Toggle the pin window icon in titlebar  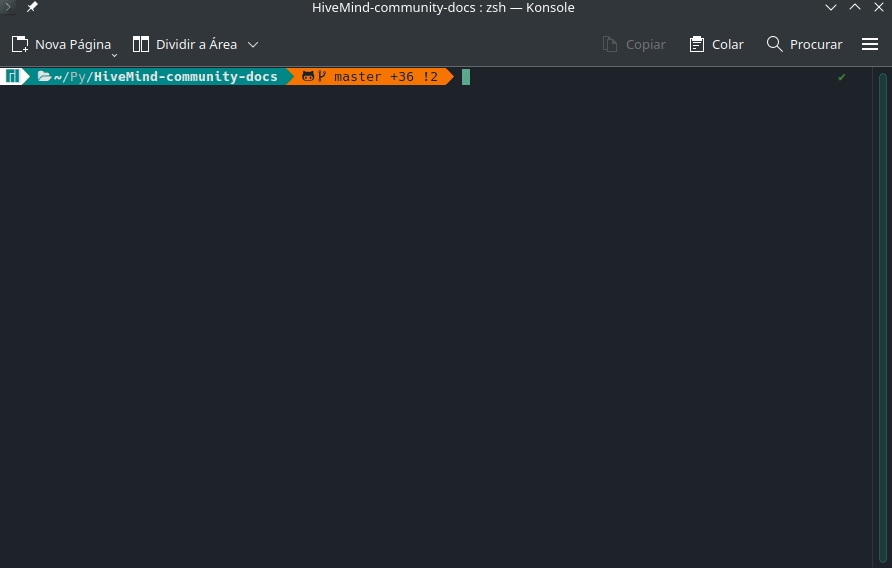pos(32,7)
